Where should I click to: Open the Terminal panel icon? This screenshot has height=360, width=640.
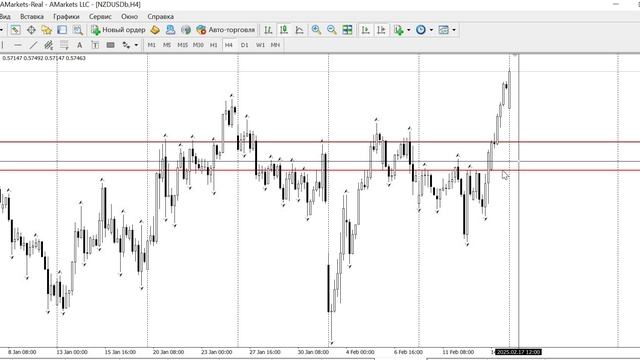(62, 30)
